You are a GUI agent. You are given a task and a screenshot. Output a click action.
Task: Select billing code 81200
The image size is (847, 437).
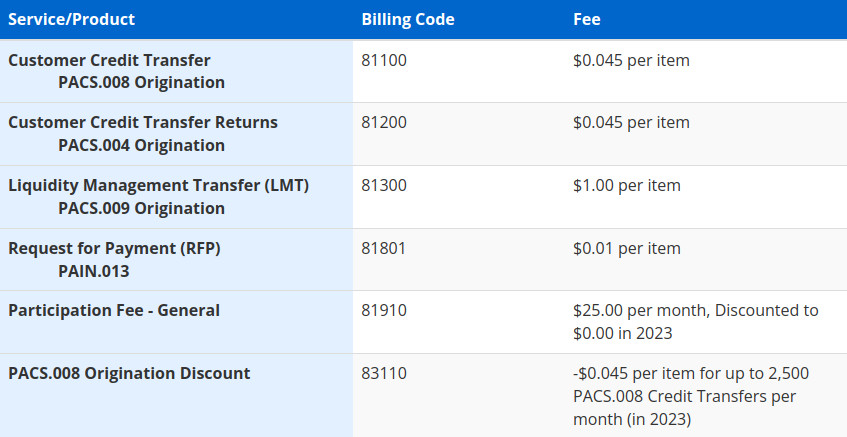pyautogui.click(x=384, y=122)
